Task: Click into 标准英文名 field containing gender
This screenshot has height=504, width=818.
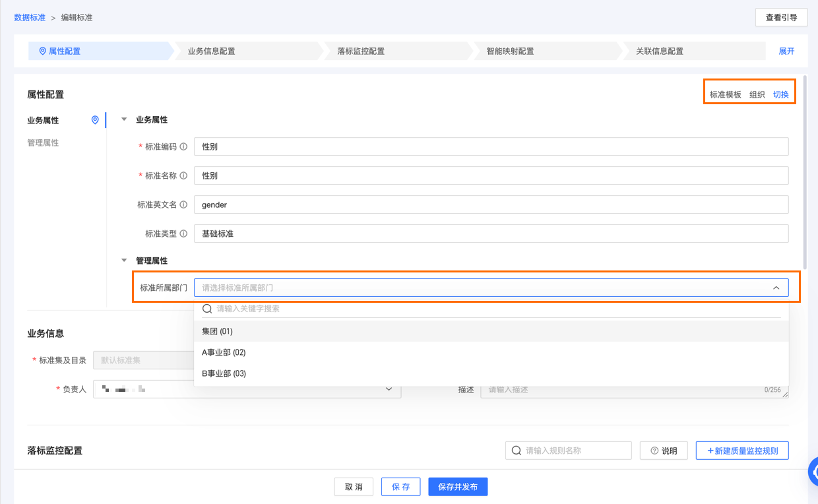Action: coord(491,205)
